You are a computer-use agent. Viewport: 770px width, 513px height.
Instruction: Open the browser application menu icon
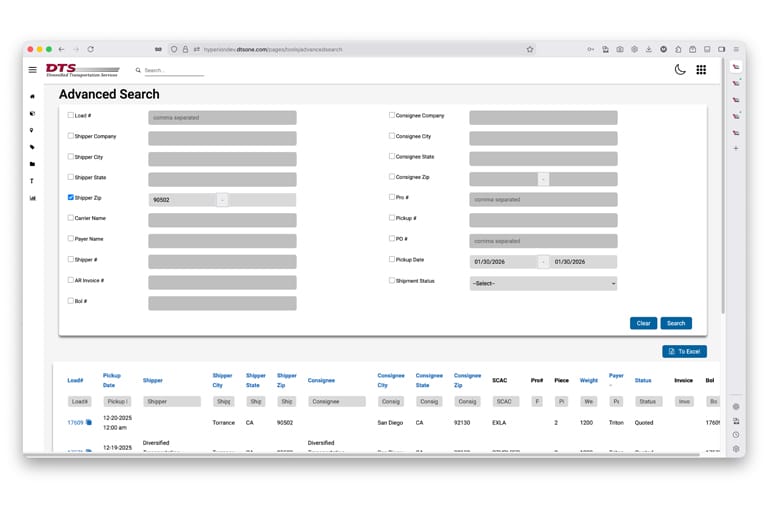(x=736, y=49)
